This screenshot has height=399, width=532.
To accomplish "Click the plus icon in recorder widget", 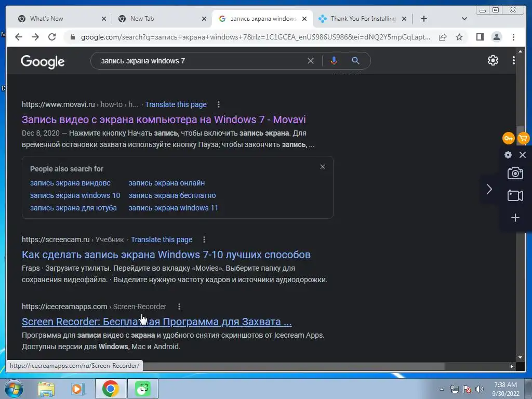I will [515, 218].
